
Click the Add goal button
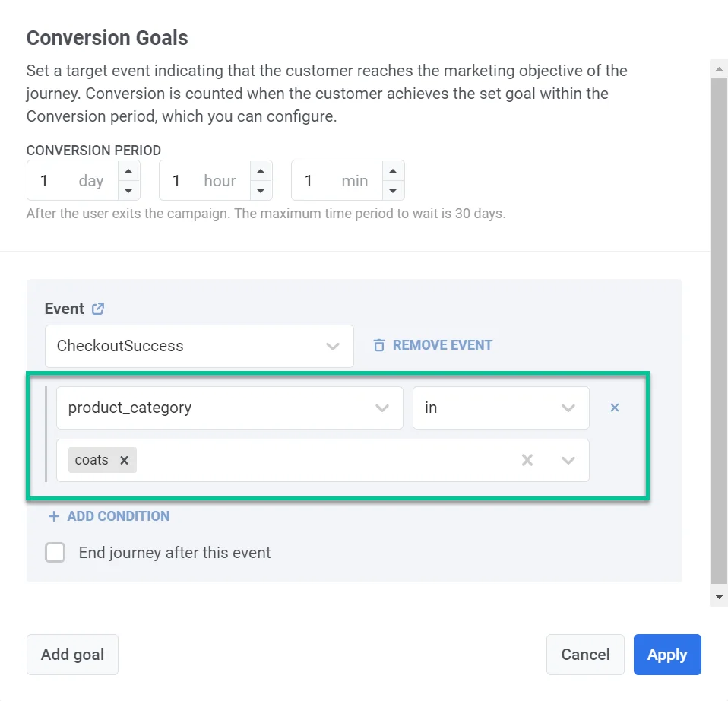72,655
